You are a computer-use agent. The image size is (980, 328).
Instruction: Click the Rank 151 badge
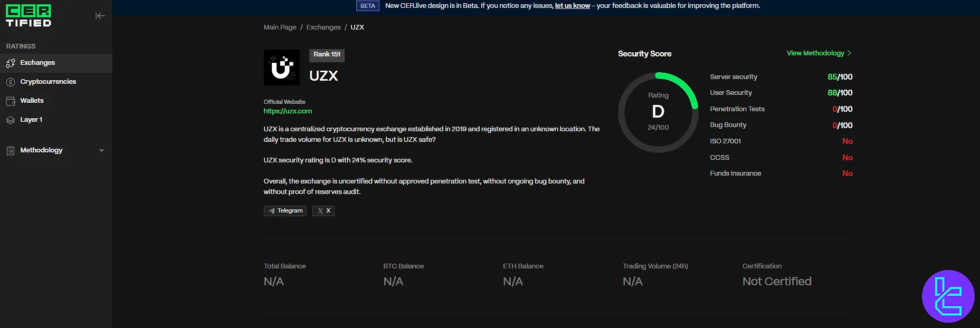coord(327,55)
